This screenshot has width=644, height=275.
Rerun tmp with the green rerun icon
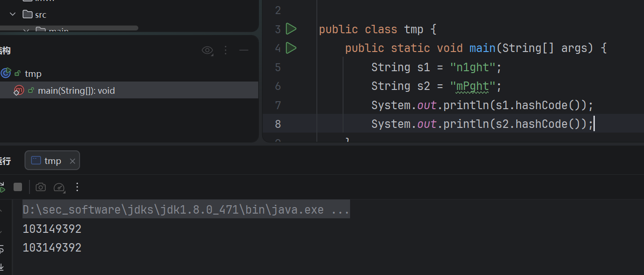(2, 188)
